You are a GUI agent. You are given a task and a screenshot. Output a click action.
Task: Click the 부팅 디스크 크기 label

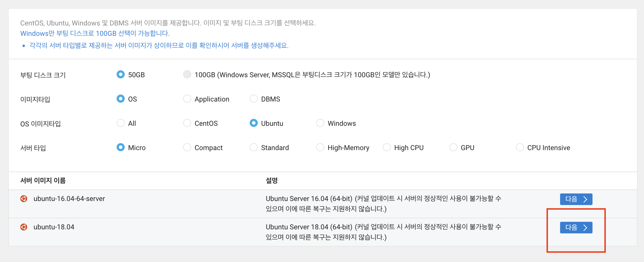click(x=43, y=75)
